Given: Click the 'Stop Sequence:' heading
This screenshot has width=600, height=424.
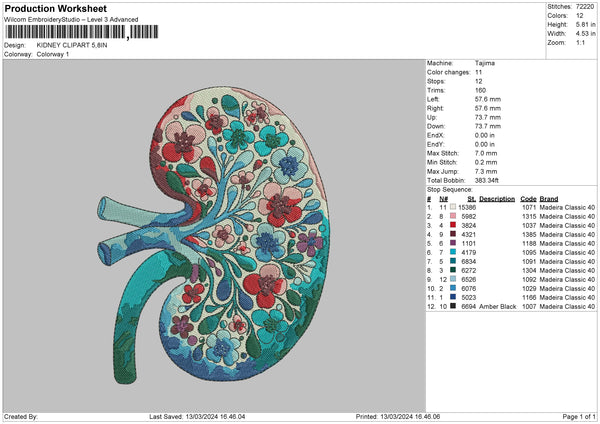Looking at the screenshot, I should 450,189.
